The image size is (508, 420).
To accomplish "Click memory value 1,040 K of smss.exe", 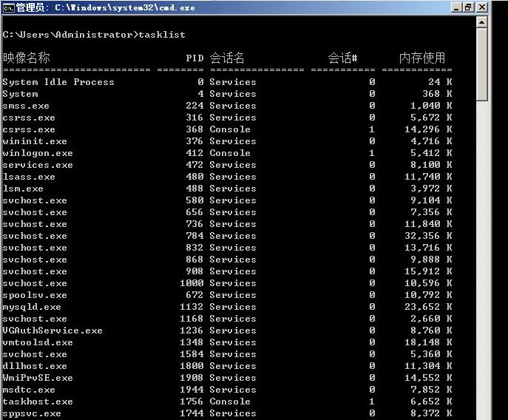I will pos(431,106).
